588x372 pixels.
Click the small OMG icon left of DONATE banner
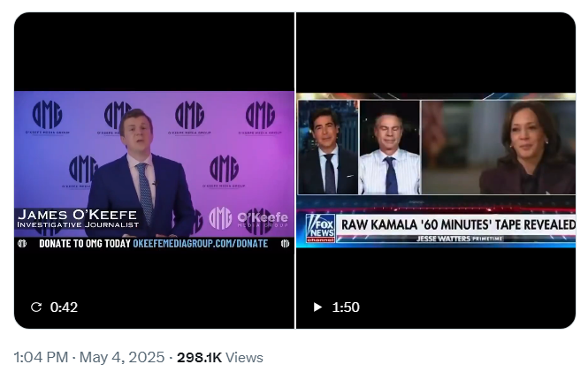[x=22, y=244]
